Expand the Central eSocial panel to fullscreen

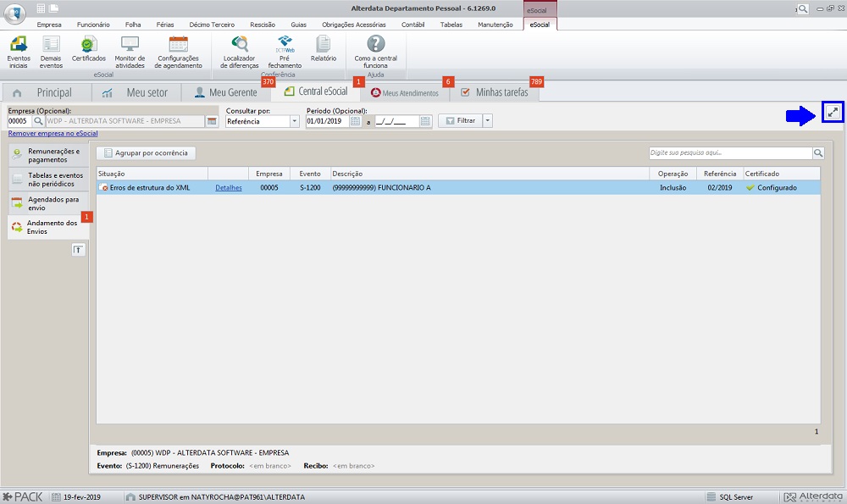(833, 113)
